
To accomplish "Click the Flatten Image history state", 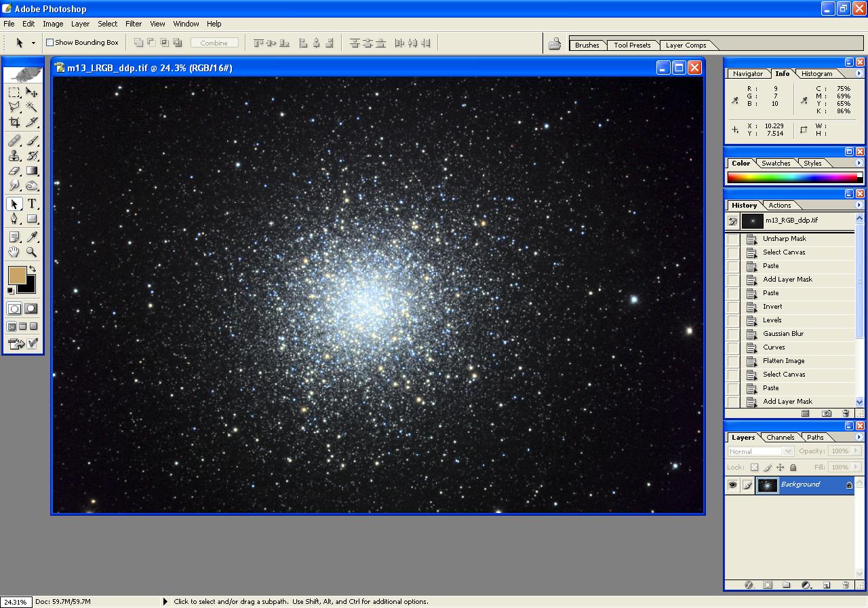I will click(x=783, y=361).
